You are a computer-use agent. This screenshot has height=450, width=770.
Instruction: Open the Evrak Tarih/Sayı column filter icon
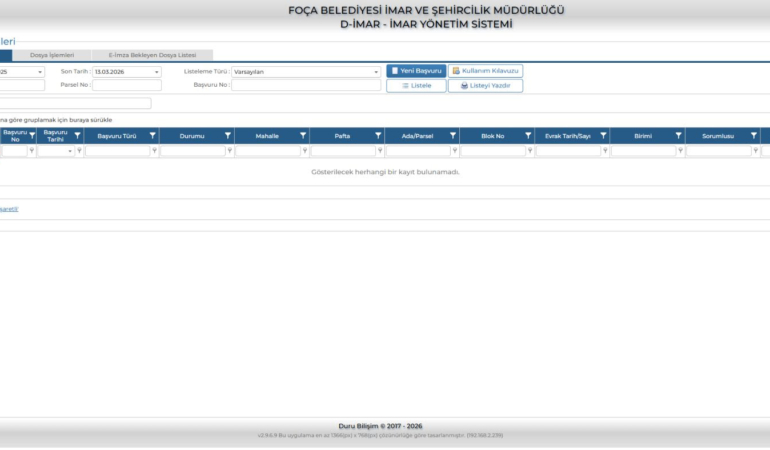(603, 136)
